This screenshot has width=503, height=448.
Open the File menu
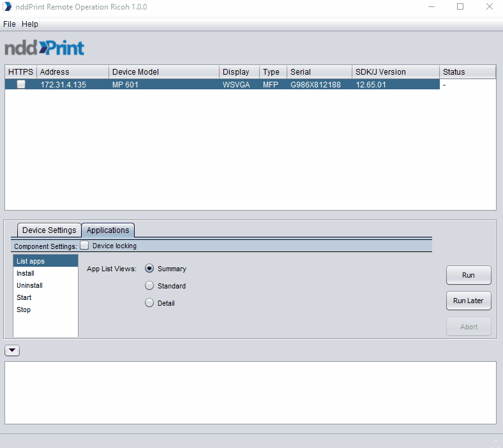pos(10,24)
